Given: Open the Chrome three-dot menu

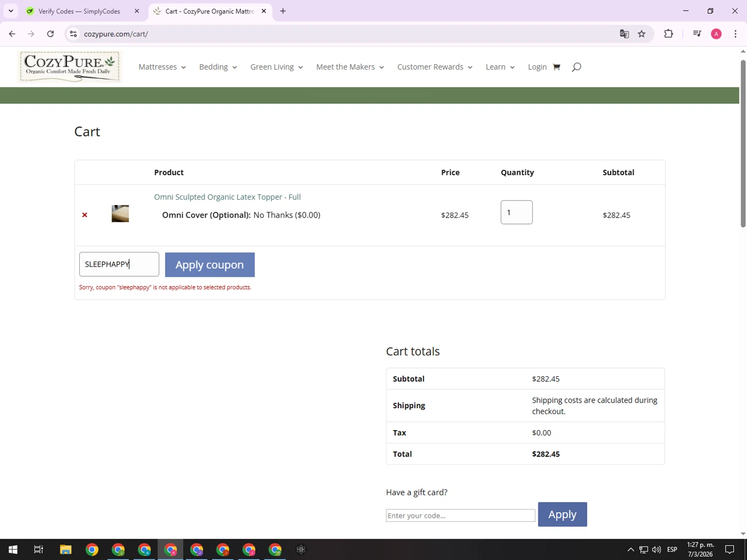Looking at the screenshot, I should (x=735, y=34).
